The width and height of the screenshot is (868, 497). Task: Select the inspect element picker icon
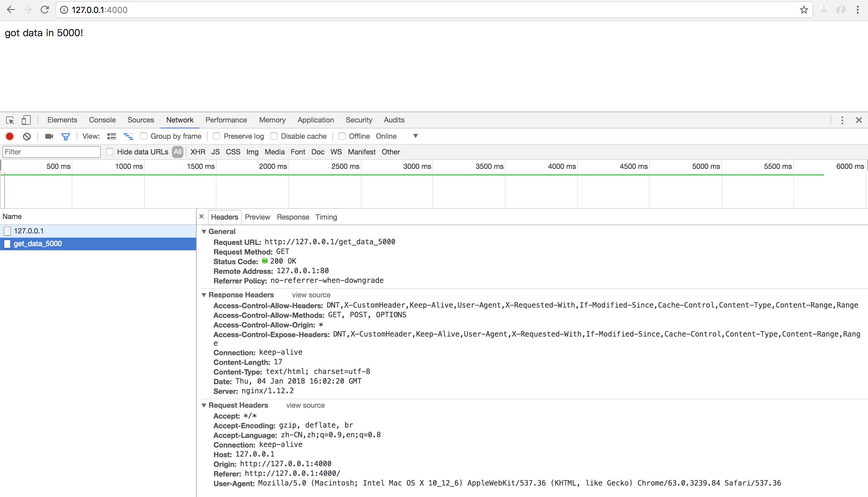pyautogui.click(x=10, y=120)
